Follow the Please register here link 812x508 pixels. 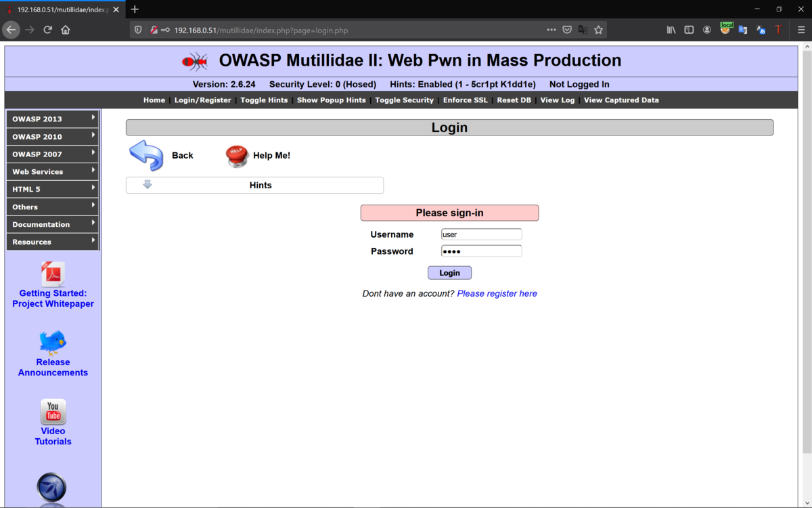point(497,293)
